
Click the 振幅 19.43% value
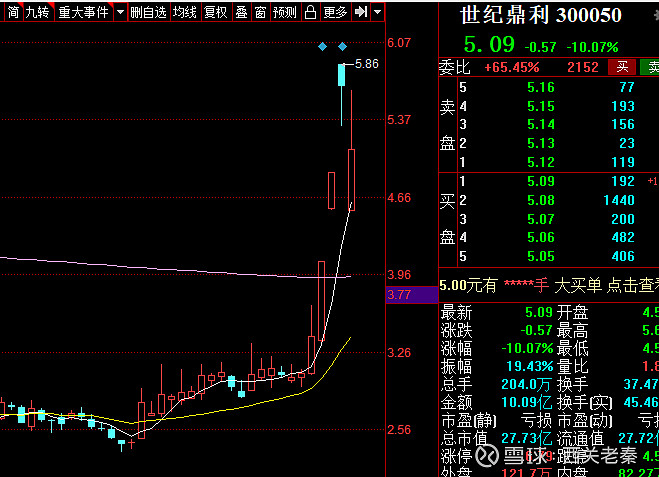click(x=530, y=366)
